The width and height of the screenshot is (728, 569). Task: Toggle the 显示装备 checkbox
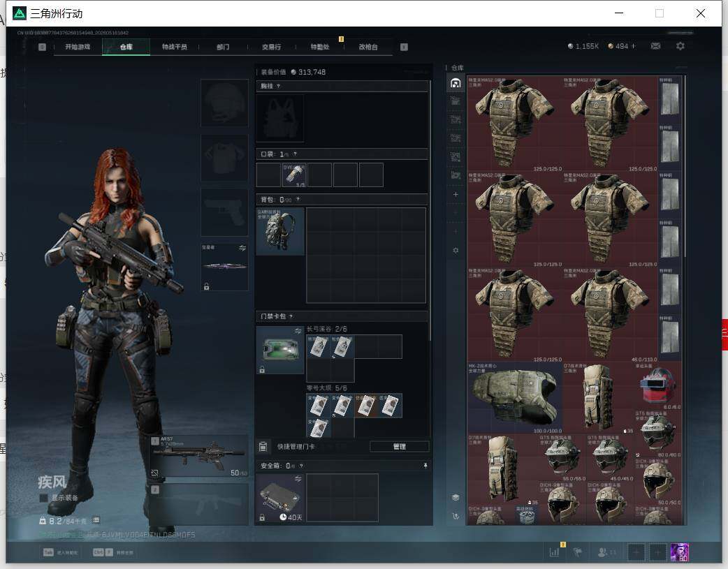coord(43,498)
